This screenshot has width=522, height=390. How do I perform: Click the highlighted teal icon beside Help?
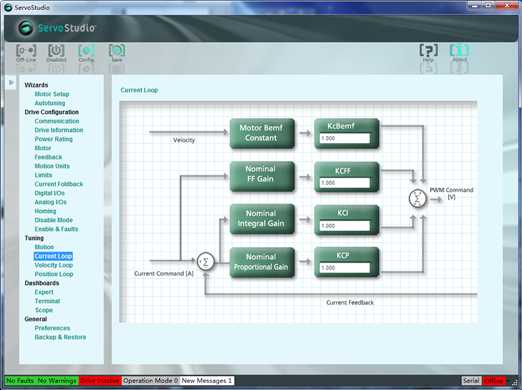459,53
